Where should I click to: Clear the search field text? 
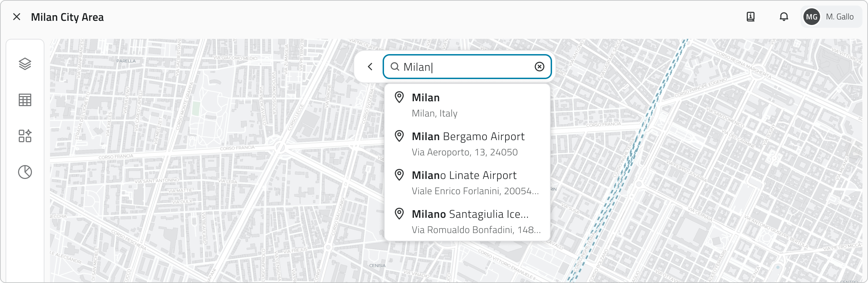coord(539,67)
